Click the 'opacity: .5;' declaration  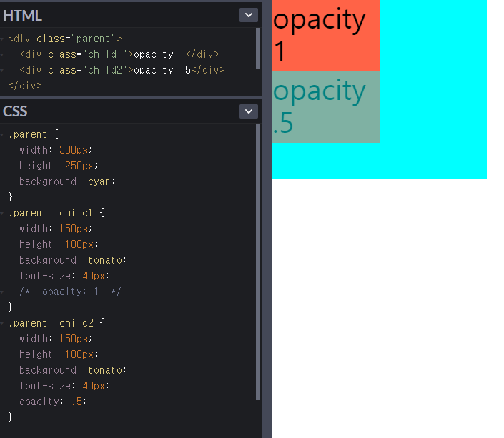(x=53, y=402)
